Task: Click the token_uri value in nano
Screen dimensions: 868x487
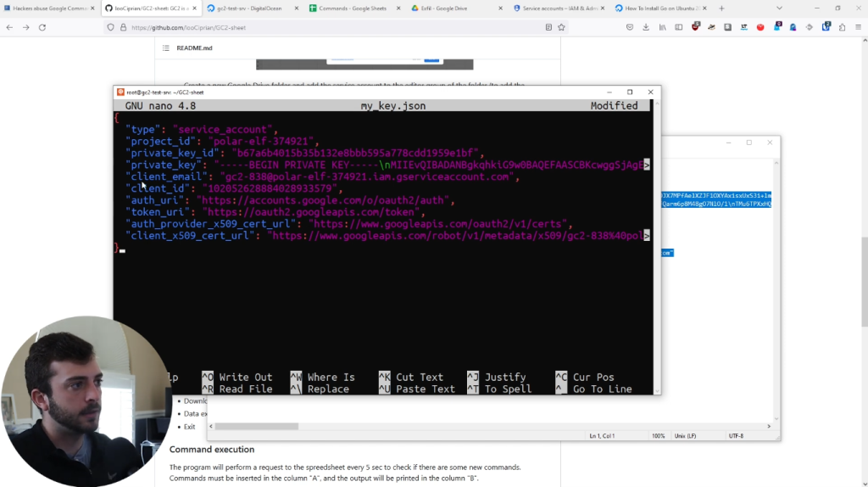Action: [310, 212]
